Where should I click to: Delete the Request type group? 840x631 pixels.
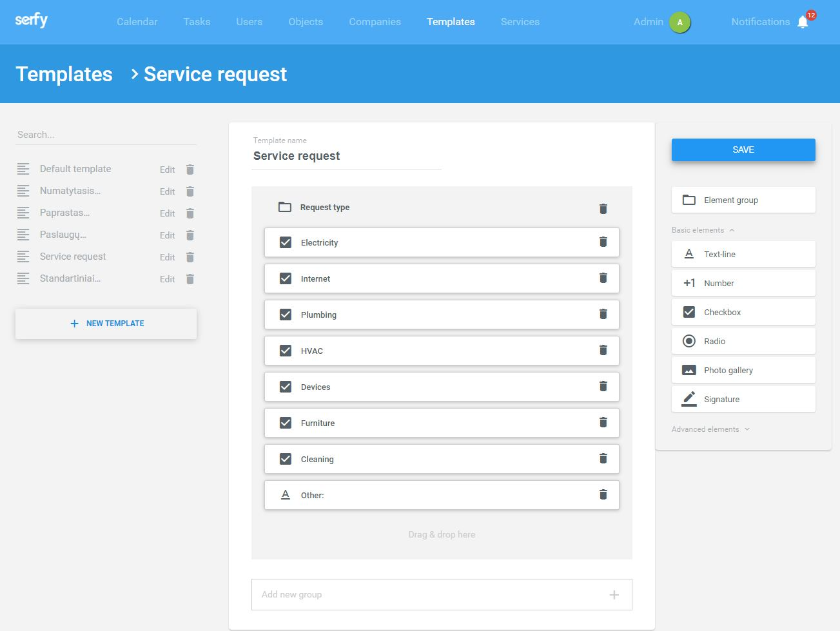point(603,208)
